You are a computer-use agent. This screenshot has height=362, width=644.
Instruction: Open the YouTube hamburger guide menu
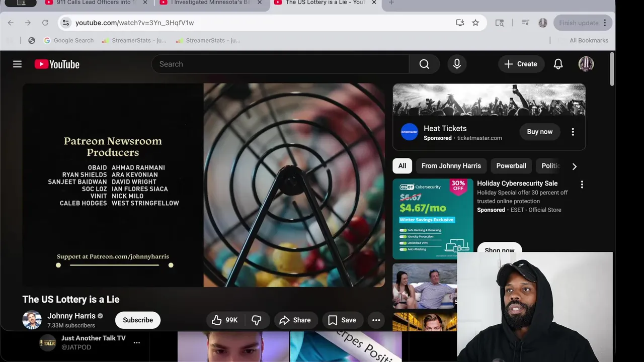tap(17, 64)
